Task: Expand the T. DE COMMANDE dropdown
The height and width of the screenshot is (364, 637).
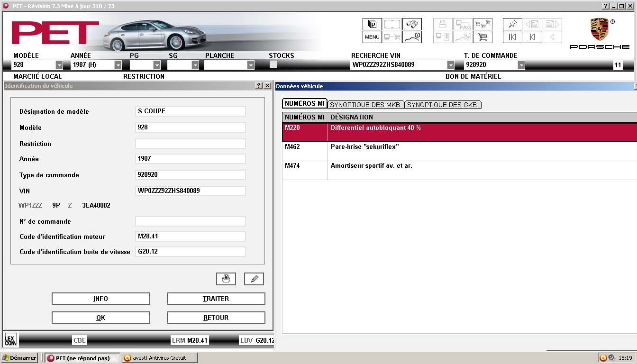Action: (521, 65)
